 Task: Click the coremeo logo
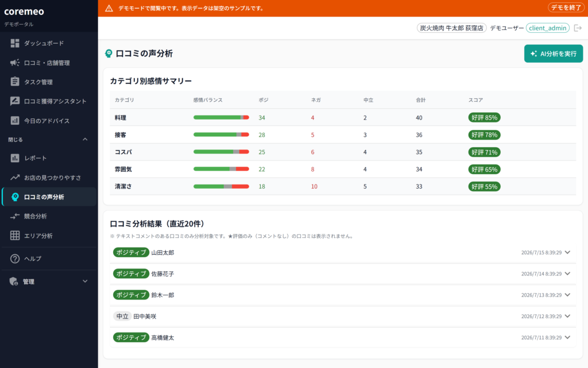coord(24,11)
